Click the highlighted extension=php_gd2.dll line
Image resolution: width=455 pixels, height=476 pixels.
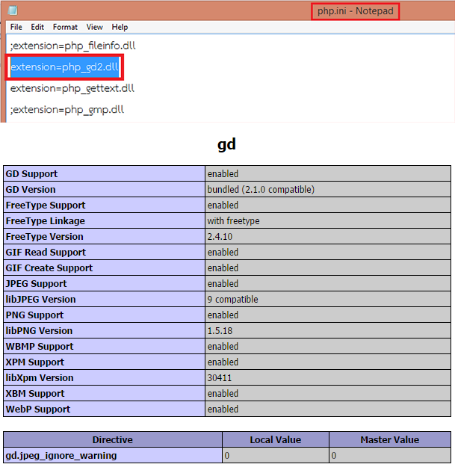[x=64, y=67]
